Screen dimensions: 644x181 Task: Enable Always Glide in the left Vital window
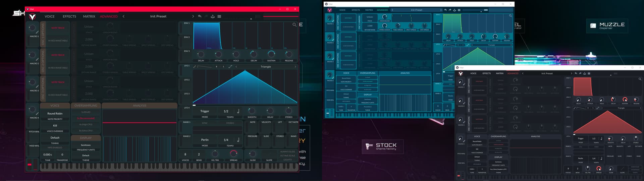pyautogui.click(x=287, y=152)
